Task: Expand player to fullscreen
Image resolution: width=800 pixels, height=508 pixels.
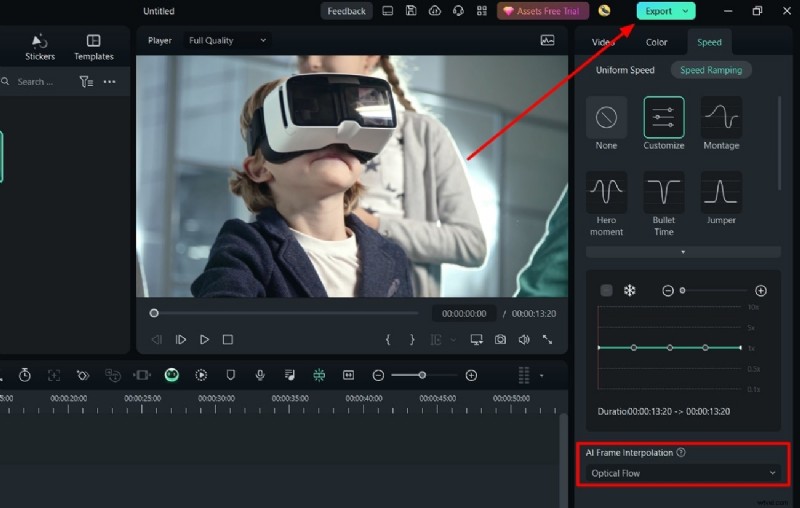Action: click(547, 340)
